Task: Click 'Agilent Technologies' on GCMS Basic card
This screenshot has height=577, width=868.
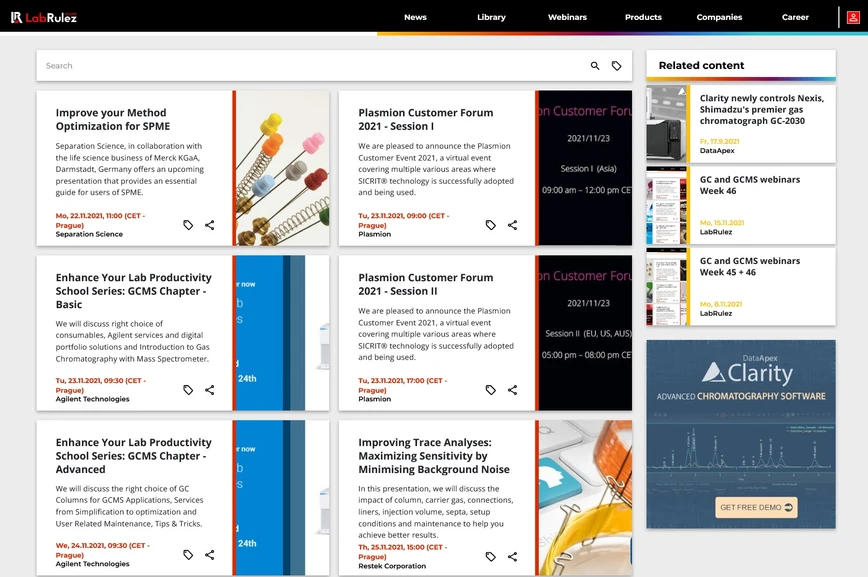Action: pyautogui.click(x=92, y=399)
